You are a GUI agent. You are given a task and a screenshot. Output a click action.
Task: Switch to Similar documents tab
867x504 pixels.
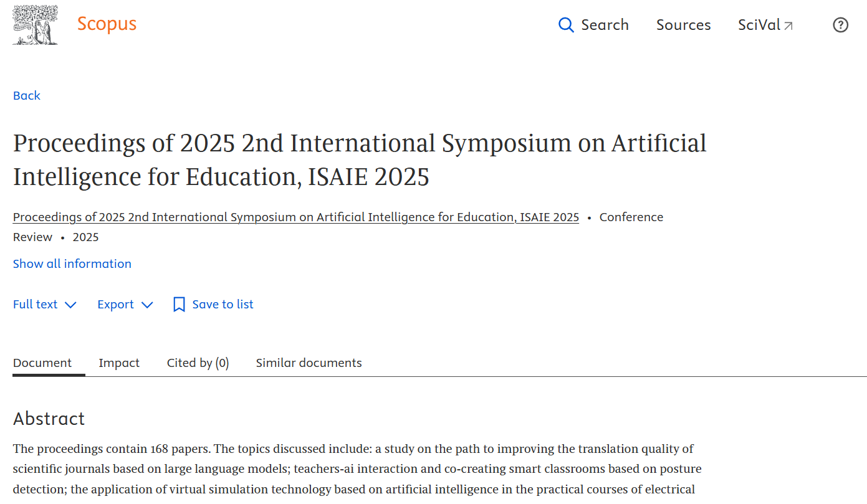309,363
